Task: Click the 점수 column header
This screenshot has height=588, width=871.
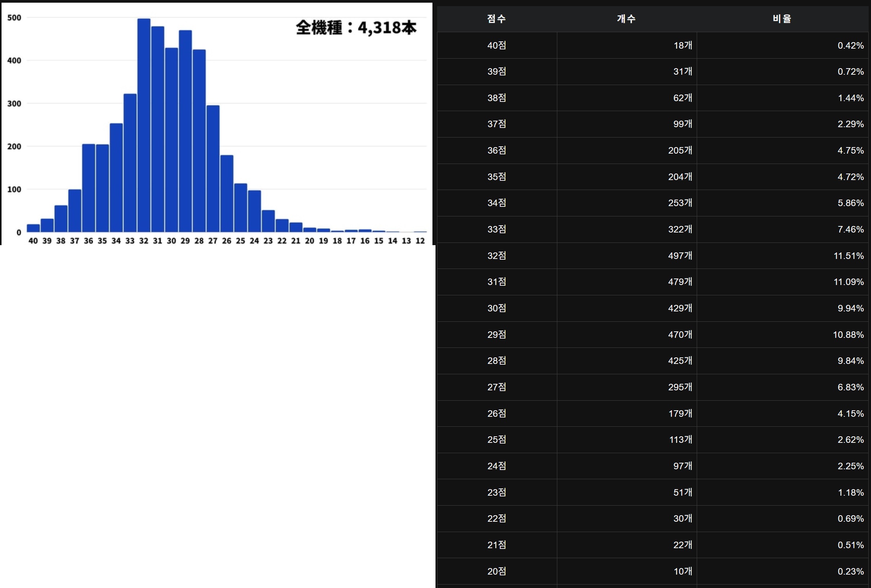Action: pyautogui.click(x=496, y=19)
